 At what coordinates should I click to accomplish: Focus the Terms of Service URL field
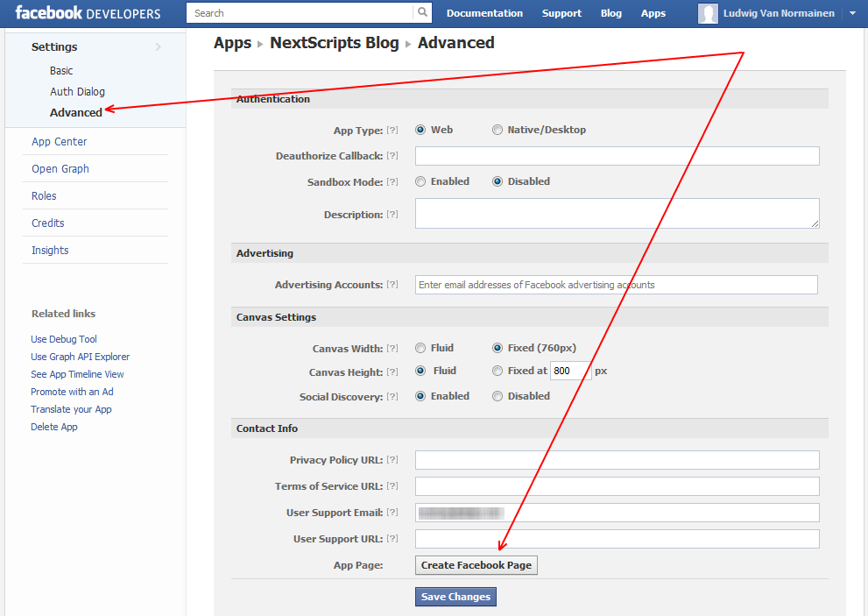617,486
